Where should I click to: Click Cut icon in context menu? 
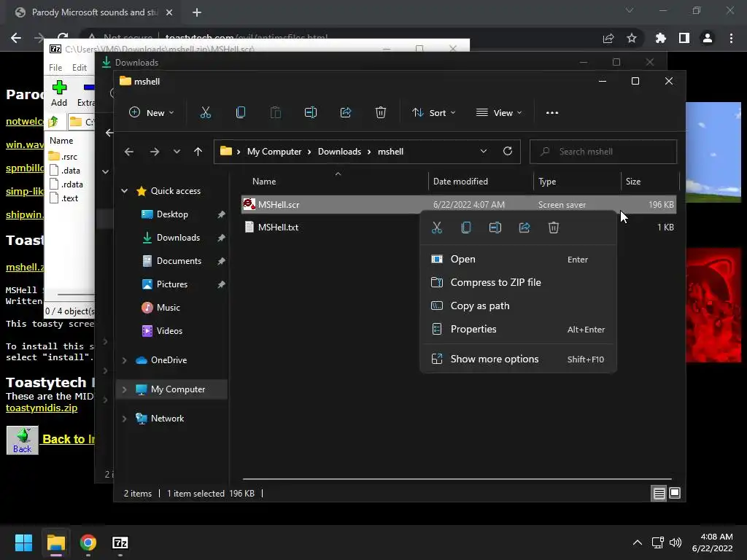pos(437,227)
